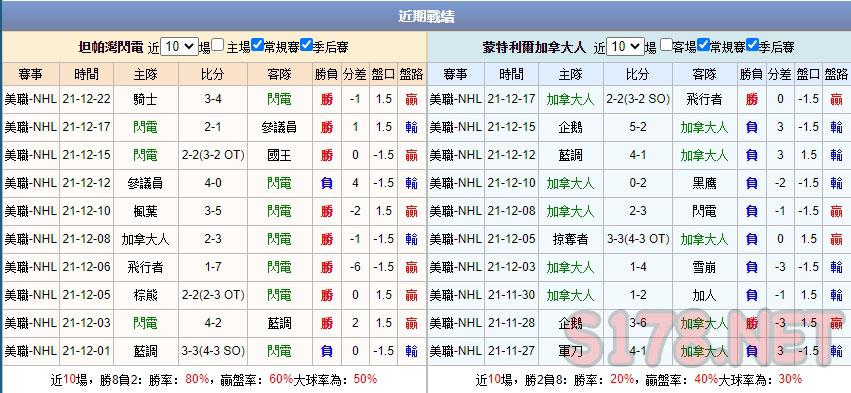Click the 時間 column header in Lightning table

point(86,74)
